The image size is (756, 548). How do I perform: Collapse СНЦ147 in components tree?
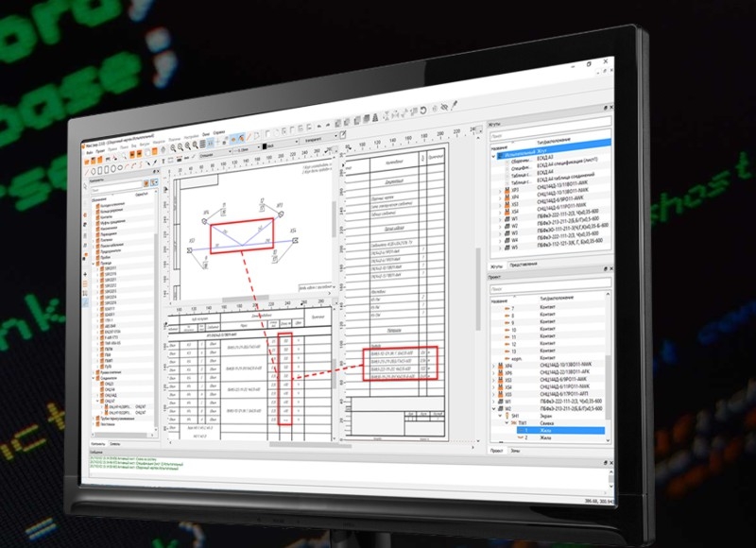point(97,401)
